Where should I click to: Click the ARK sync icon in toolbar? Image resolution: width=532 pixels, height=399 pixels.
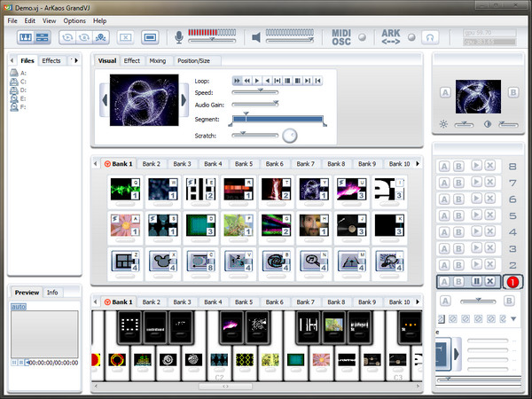[x=391, y=37]
